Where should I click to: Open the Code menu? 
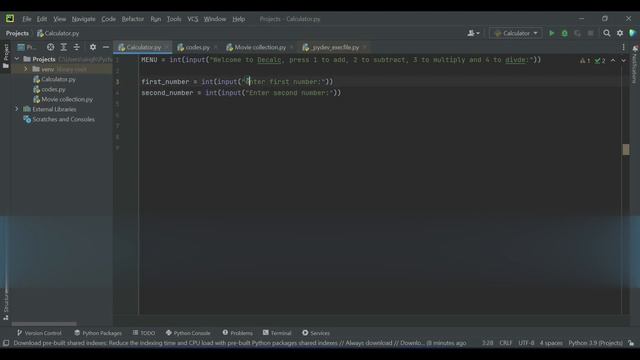coord(109,19)
